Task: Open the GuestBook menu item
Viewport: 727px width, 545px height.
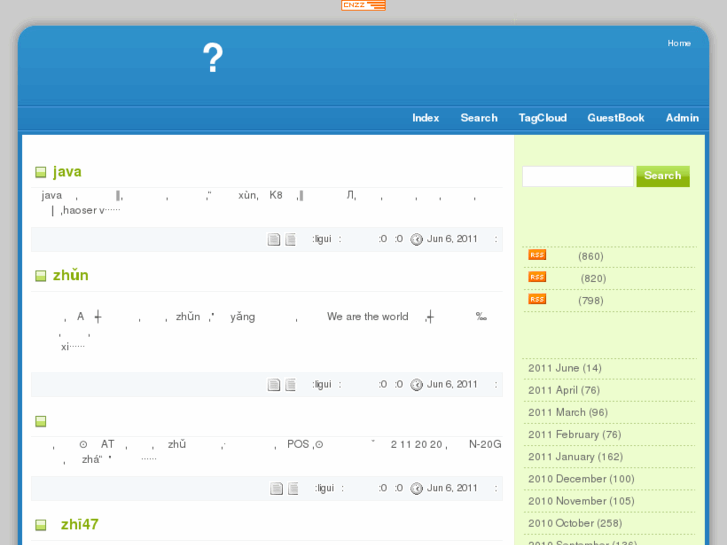Action: click(x=616, y=118)
